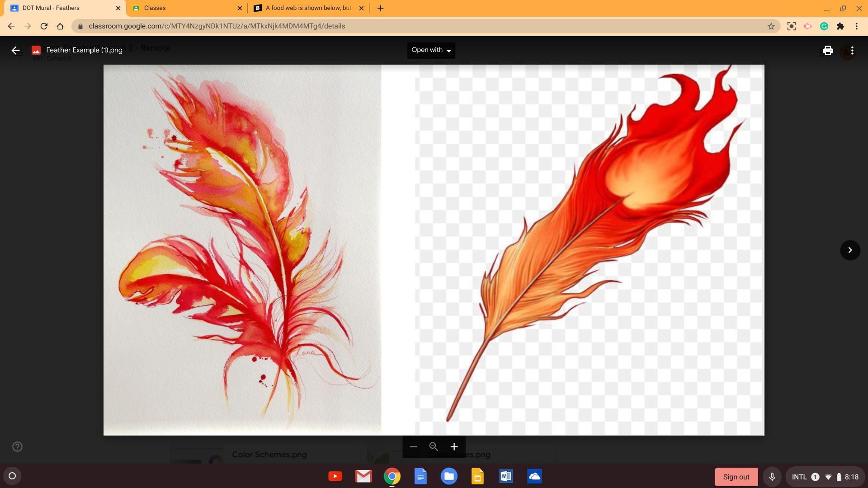Image resolution: width=868 pixels, height=488 pixels.
Task: Reload the current page
Action: (x=44, y=26)
